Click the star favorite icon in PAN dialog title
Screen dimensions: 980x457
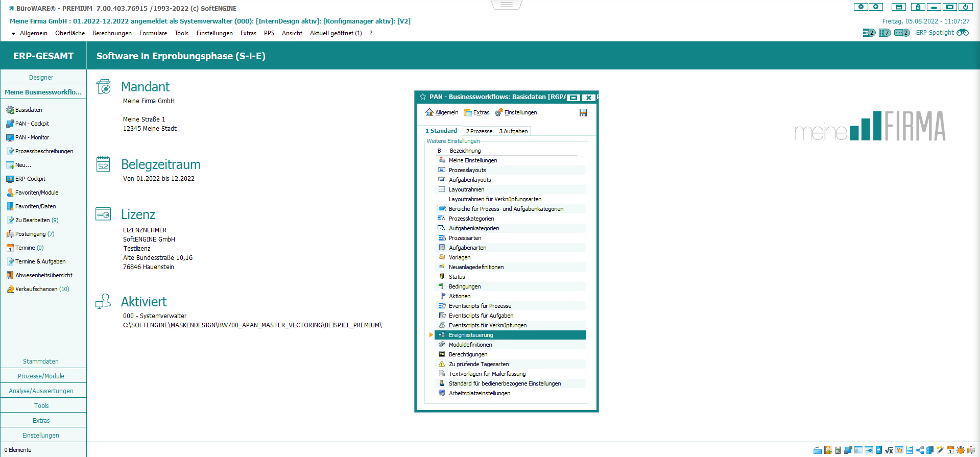pyautogui.click(x=423, y=97)
